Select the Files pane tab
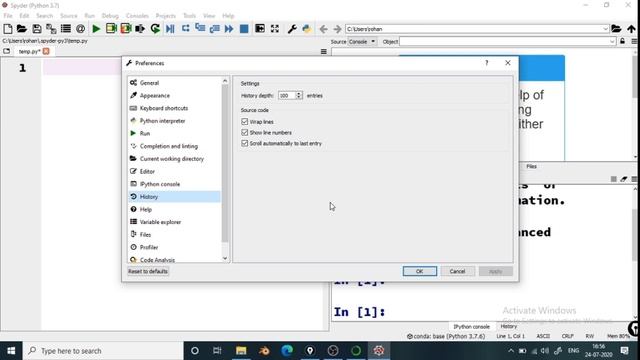This screenshot has height=360, width=640. 531,167
